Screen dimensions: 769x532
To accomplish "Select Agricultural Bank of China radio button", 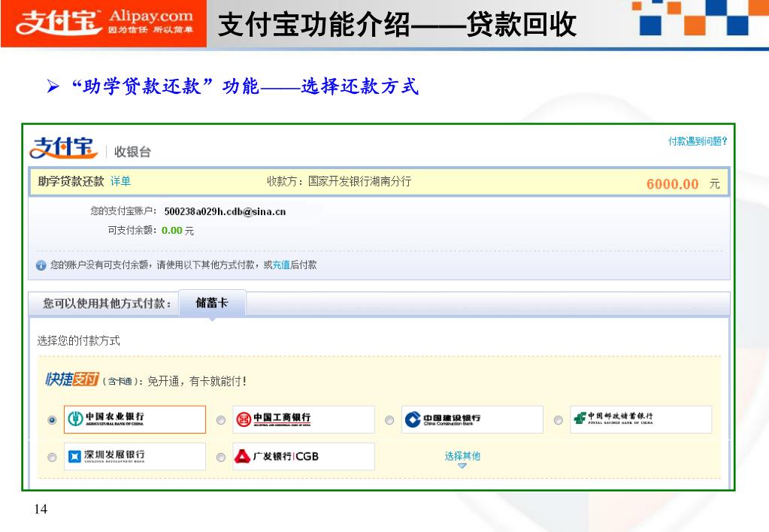I will tap(52, 420).
